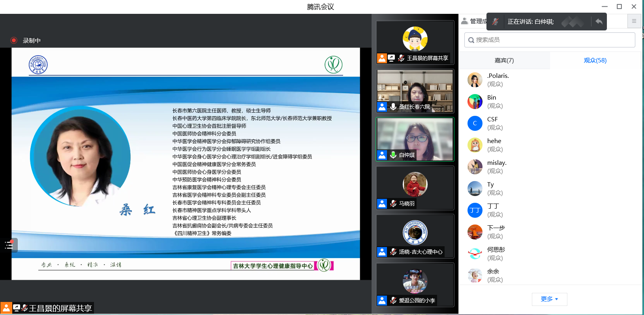The height and width of the screenshot is (315, 644).
Task: Click the 丁丁 blue avatar icon
Action: (x=475, y=210)
